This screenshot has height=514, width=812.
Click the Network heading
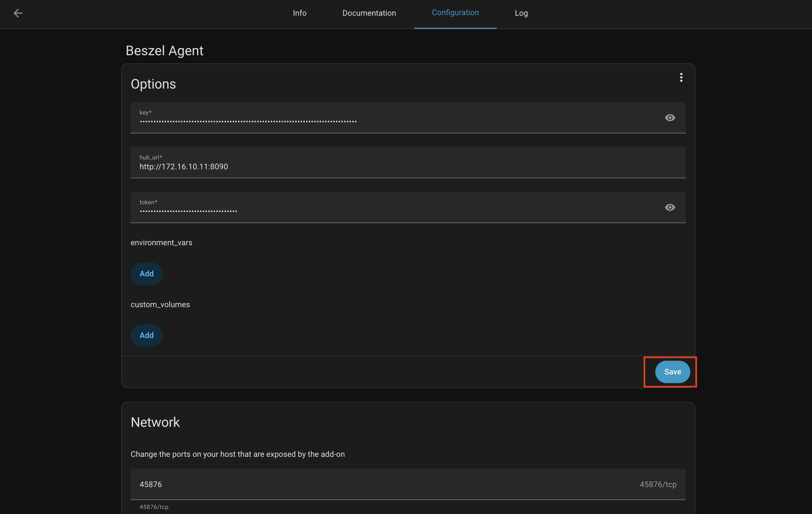click(155, 422)
